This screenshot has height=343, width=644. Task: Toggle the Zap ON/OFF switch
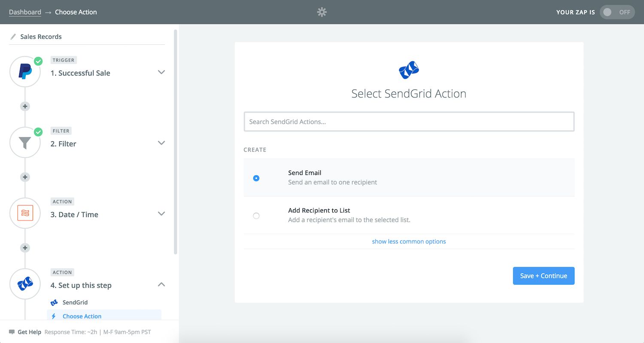[x=617, y=12]
